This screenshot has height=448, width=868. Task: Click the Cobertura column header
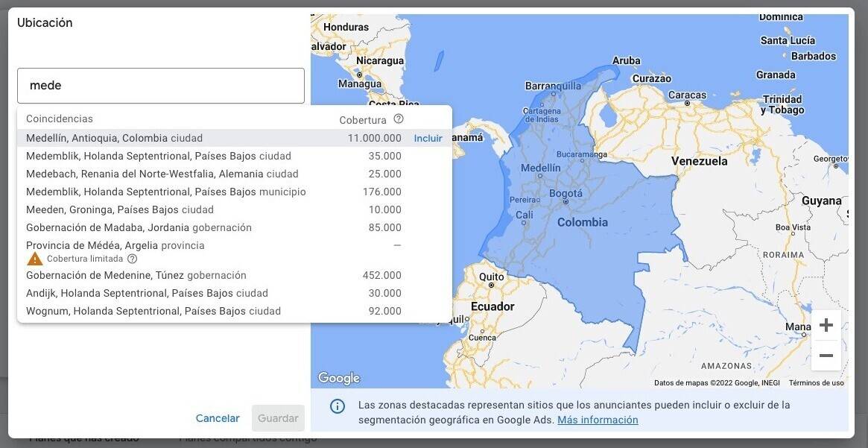tap(363, 119)
